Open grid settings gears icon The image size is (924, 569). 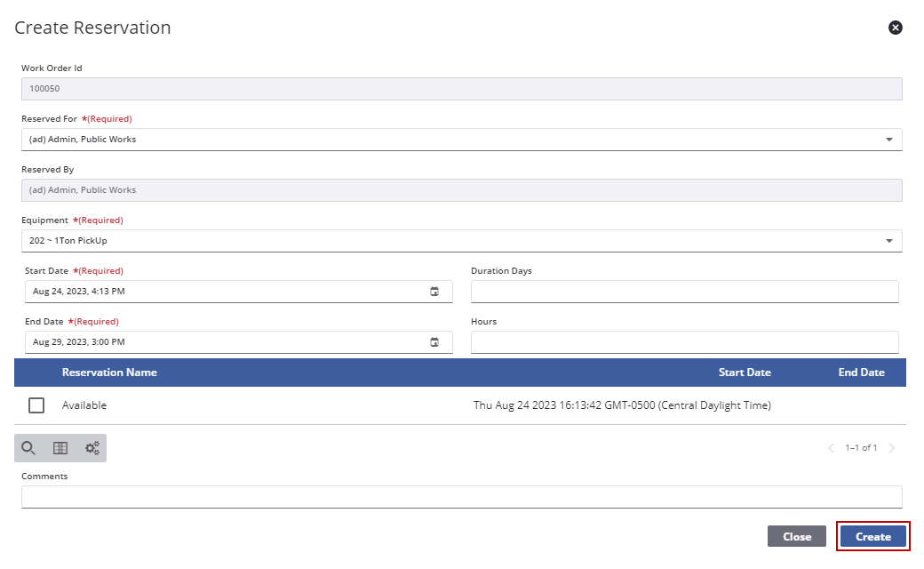tap(92, 448)
